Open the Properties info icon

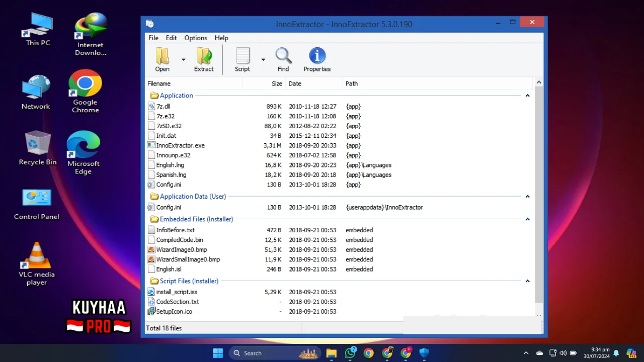click(x=317, y=56)
